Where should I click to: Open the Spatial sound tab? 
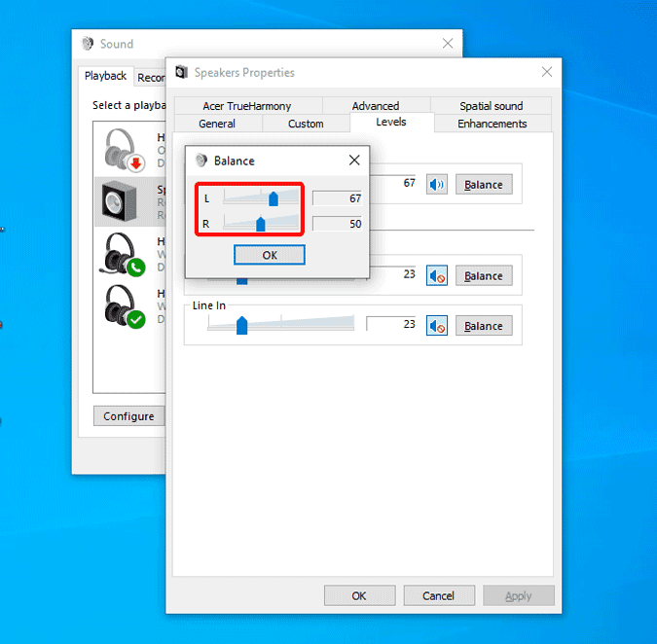point(491,106)
